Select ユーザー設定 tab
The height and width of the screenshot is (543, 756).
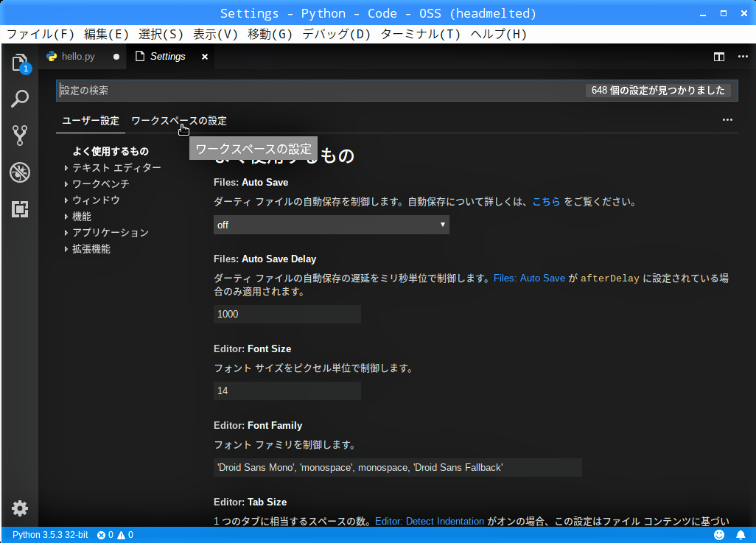[91, 121]
